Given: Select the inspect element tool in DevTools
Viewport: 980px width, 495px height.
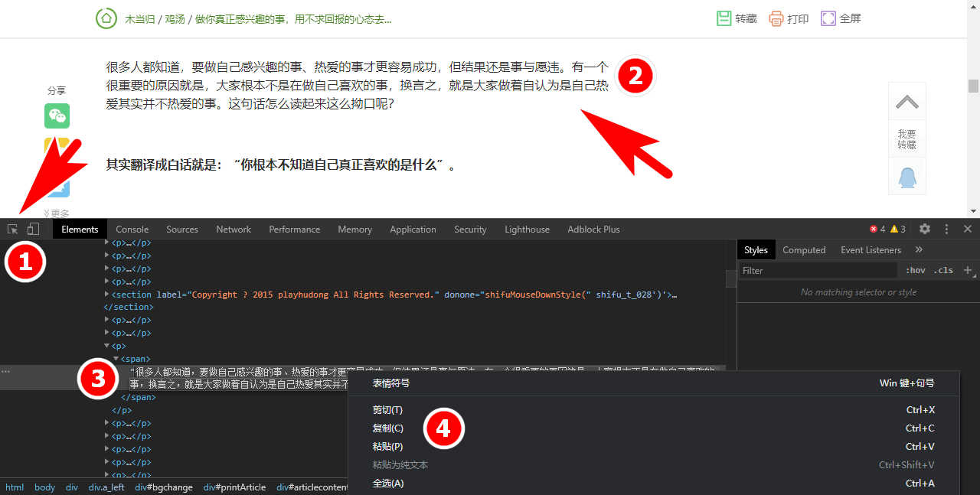Looking at the screenshot, I should 11,229.
